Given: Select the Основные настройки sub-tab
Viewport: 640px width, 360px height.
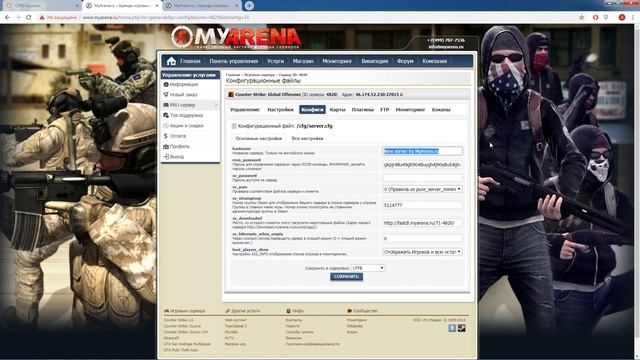Looking at the screenshot, I should [258, 139].
